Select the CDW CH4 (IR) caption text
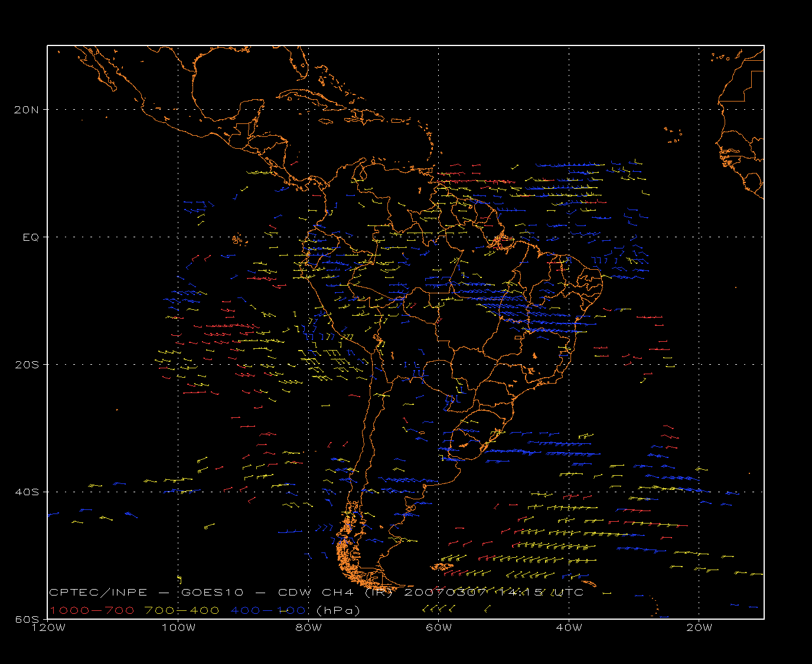Screen dimensions: 812x664 pos(335,593)
